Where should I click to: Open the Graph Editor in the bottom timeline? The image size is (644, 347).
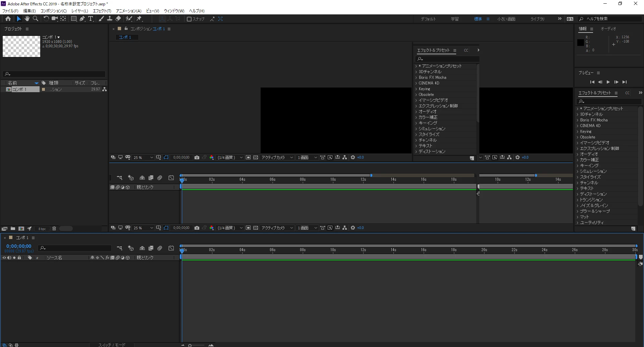click(x=171, y=248)
